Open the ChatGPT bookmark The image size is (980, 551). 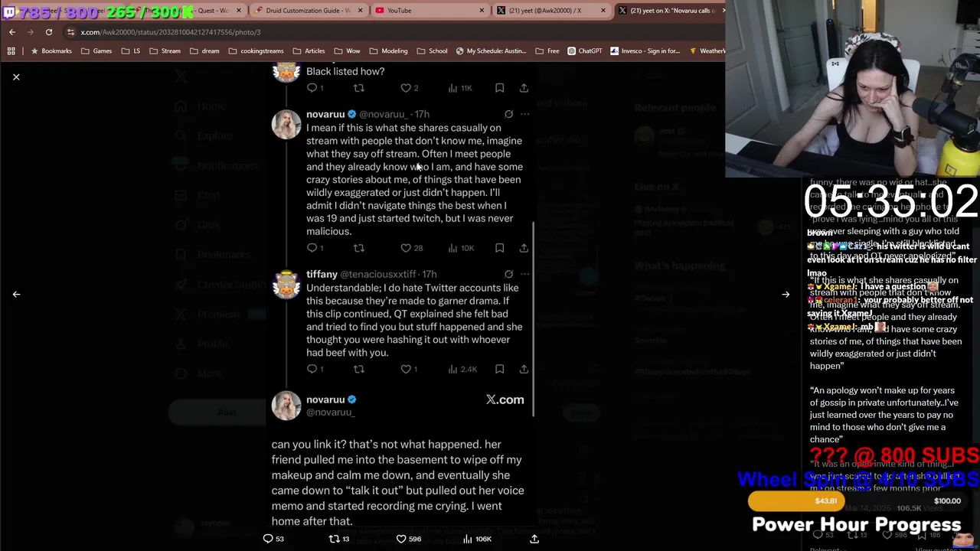(585, 51)
